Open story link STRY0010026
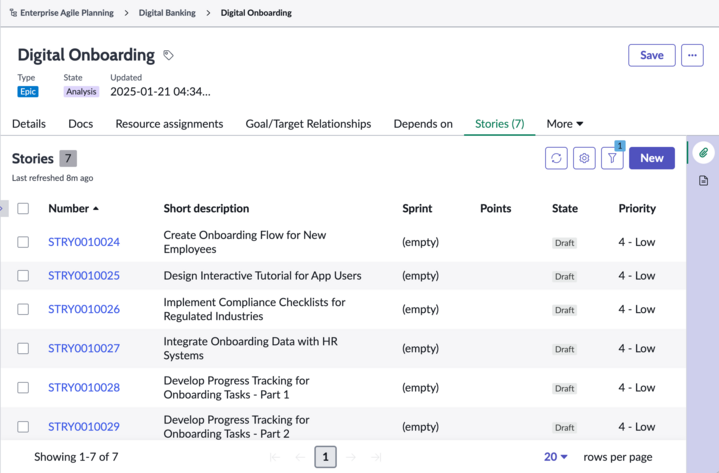The height and width of the screenshot is (473, 719). click(84, 309)
